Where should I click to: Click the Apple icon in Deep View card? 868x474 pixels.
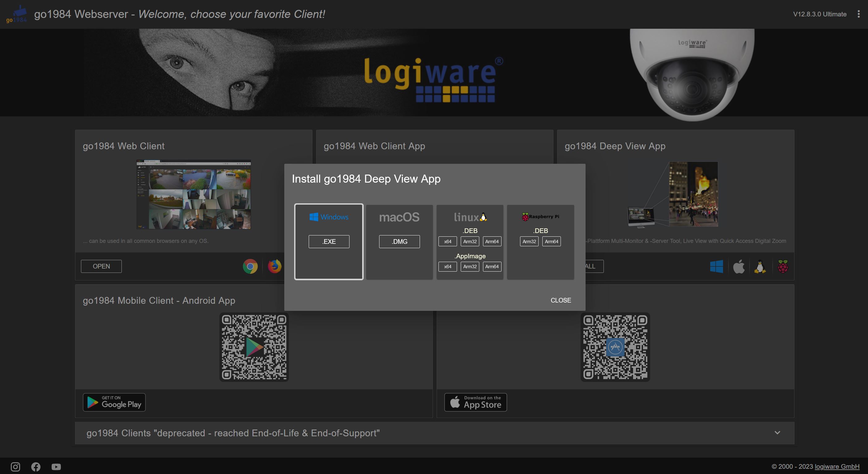739,266
